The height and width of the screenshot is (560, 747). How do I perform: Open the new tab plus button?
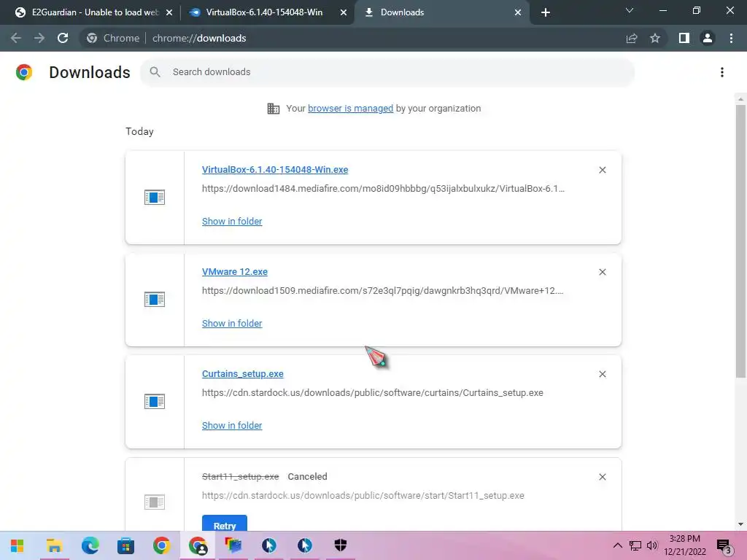tap(546, 12)
